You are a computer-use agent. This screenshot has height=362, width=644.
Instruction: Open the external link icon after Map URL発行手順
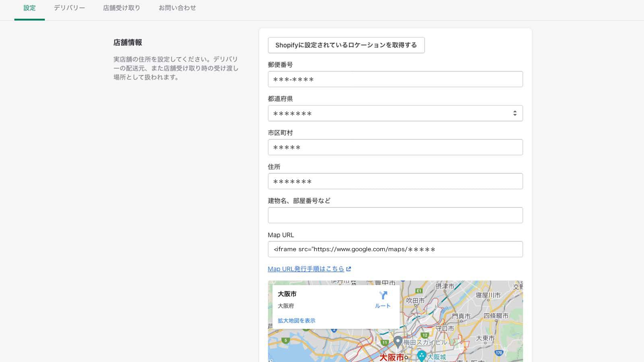click(x=349, y=268)
